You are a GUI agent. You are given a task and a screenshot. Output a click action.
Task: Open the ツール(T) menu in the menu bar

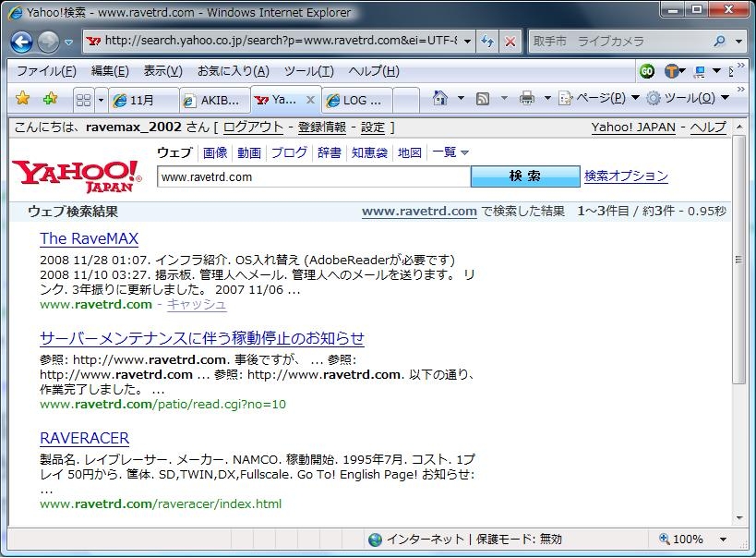point(308,71)
